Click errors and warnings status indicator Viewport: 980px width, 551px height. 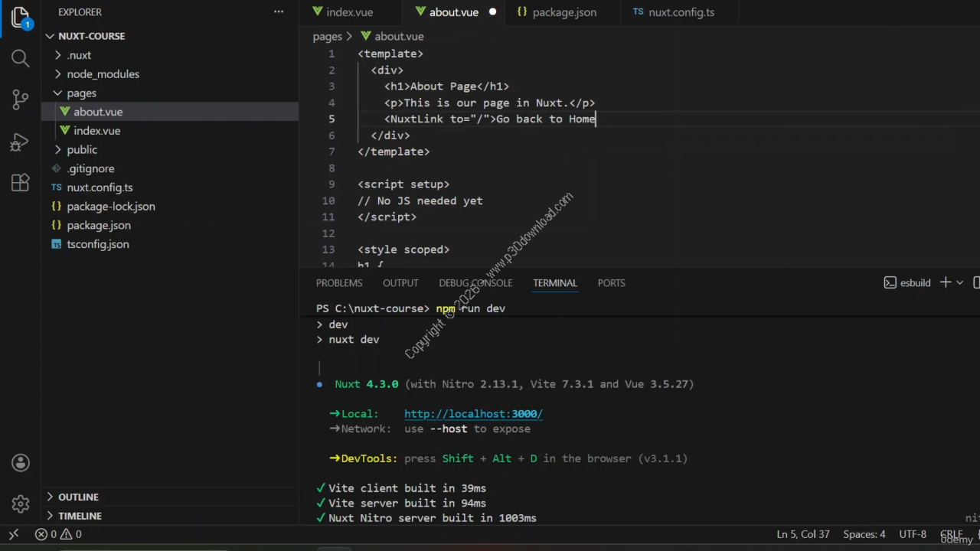[58, 534]
